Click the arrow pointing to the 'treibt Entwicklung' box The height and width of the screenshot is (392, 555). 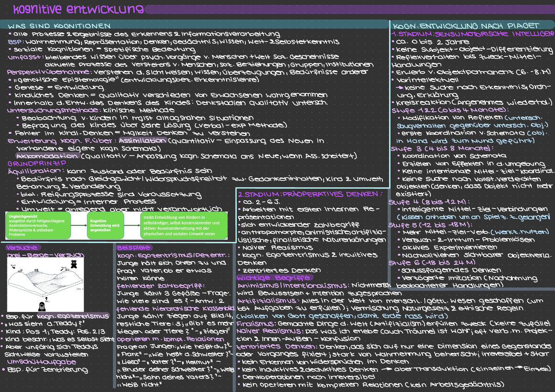[x=131, y=225]
